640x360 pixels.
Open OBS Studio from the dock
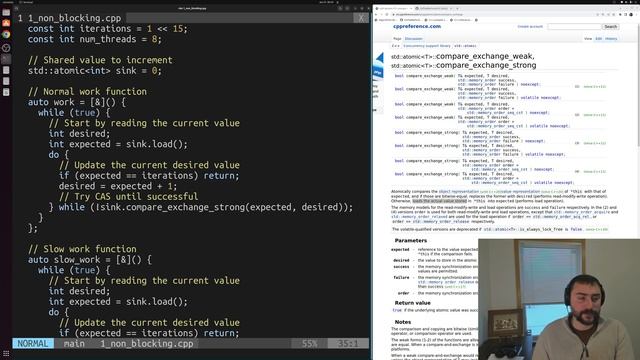(6, 48)
